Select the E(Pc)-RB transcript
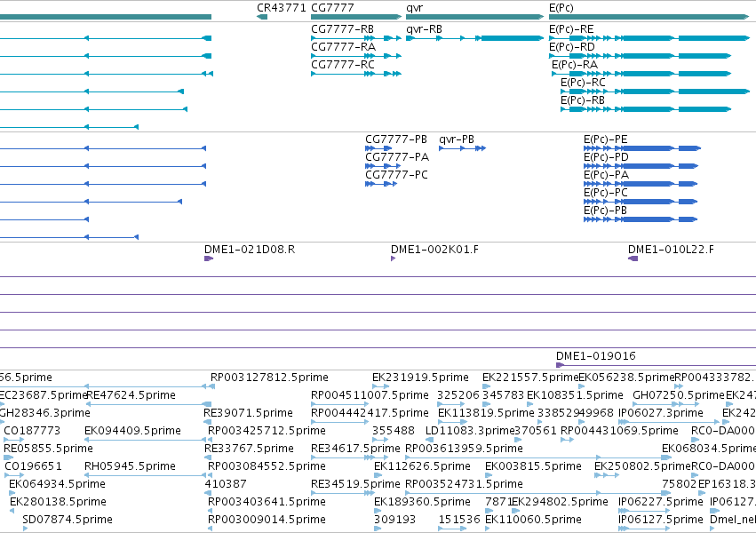This screenshot has height=533, width=756. [646, 109]
